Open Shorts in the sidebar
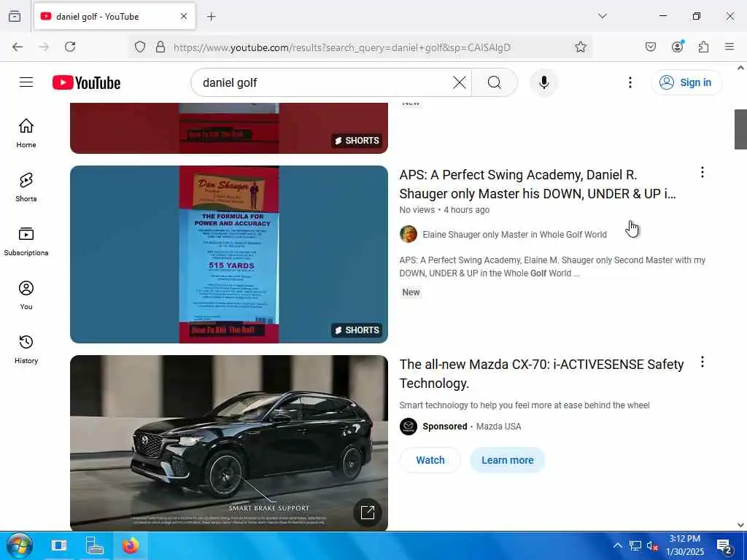747x560 pixels. pyautogui.click(x=26, y=187)
